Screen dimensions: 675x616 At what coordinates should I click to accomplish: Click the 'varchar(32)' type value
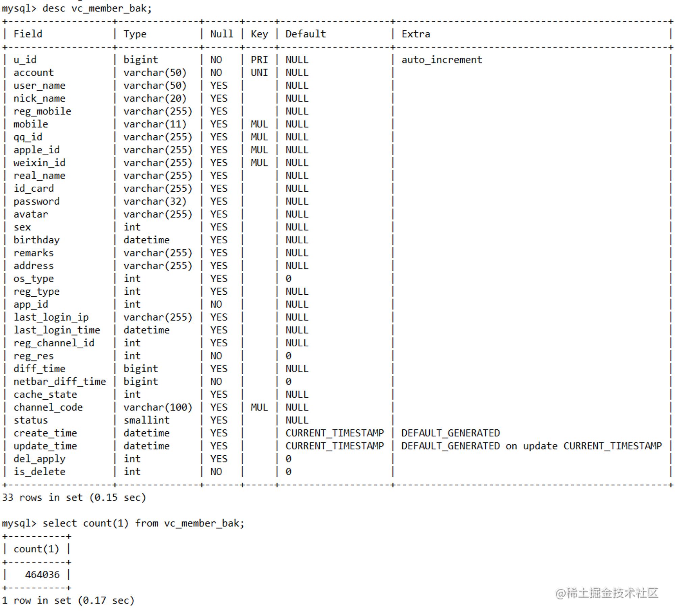click(155, 201)
